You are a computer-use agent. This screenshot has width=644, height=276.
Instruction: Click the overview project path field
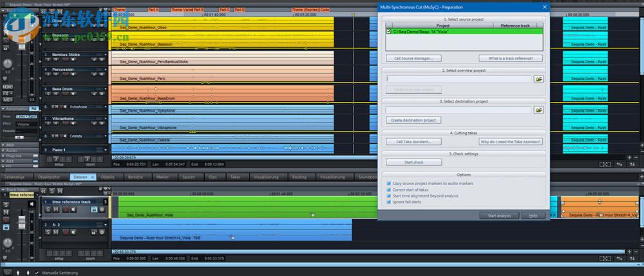click(x=459, y=79)
